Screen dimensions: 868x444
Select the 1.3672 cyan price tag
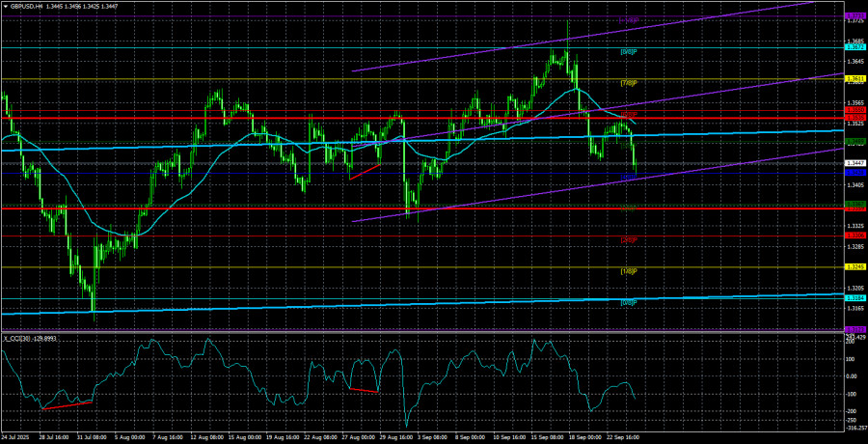tap(854, 47)
